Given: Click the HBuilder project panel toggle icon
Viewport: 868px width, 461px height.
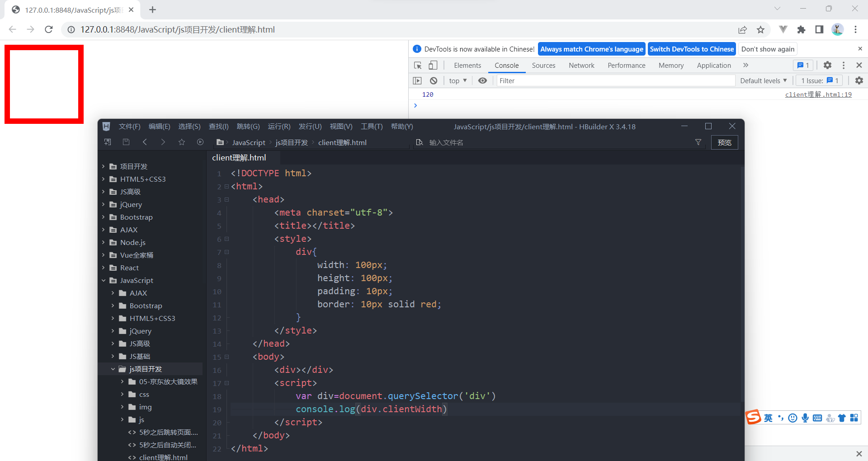Looking at the screenshot, I should pos(108,142).
